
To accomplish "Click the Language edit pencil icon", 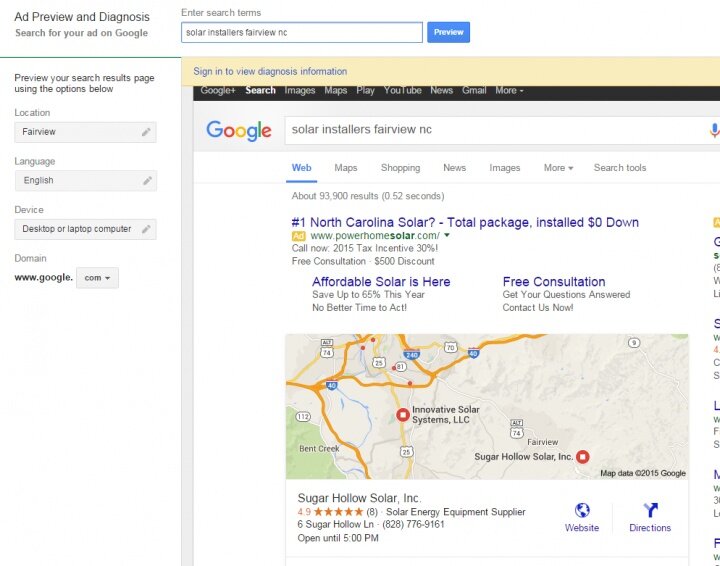I will tap(147, 180).
